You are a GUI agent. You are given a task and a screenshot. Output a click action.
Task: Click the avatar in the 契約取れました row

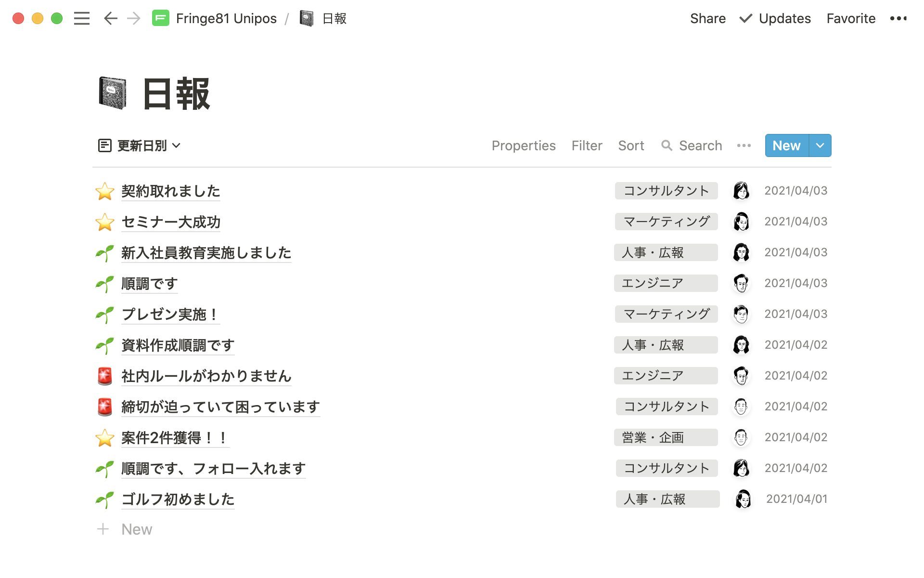click(x=741, y=191)
